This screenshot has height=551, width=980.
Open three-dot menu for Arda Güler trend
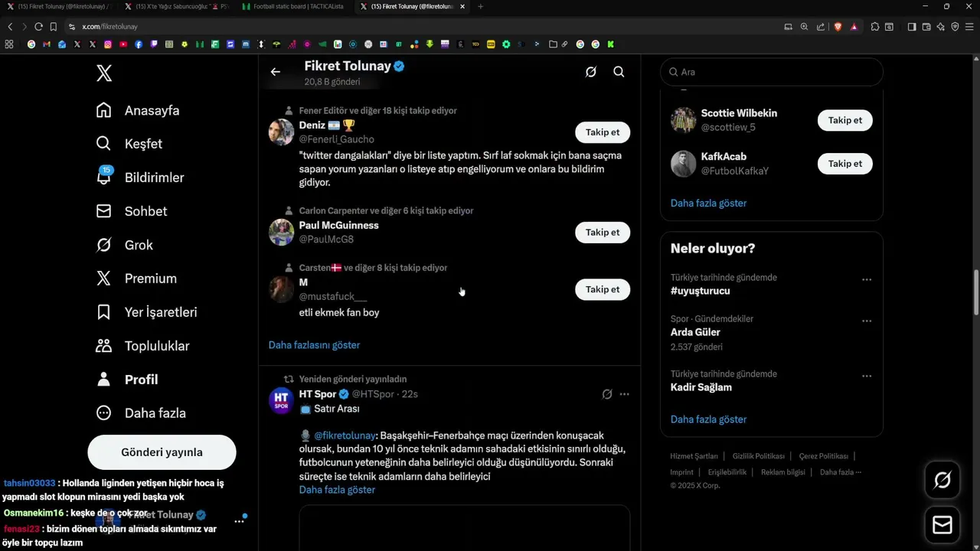[x=867, y=321]
